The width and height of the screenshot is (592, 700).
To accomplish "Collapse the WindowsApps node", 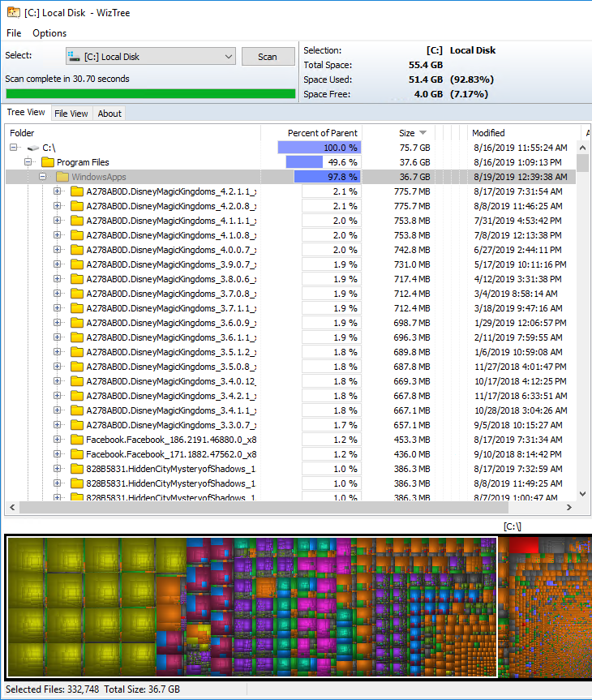I will click(42, 177).
